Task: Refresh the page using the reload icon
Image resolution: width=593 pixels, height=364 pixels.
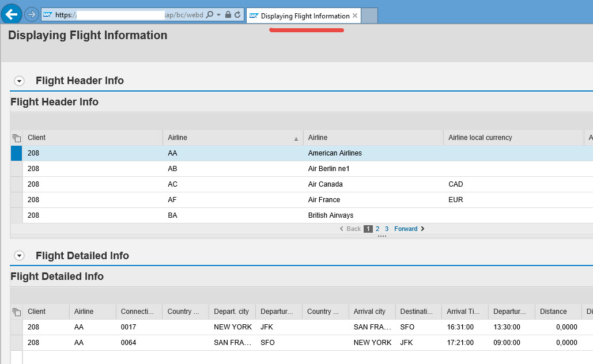Action: 238,15
